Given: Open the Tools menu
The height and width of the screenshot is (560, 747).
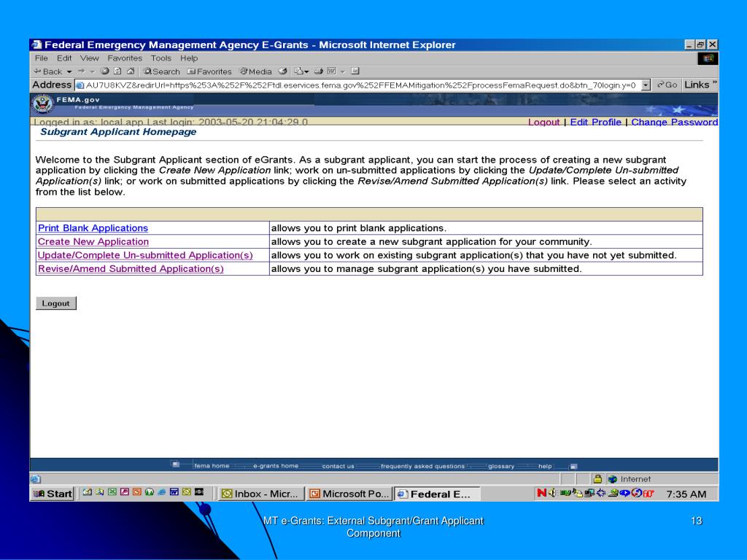Looking at the screenshot, I should tap(161, 58).
